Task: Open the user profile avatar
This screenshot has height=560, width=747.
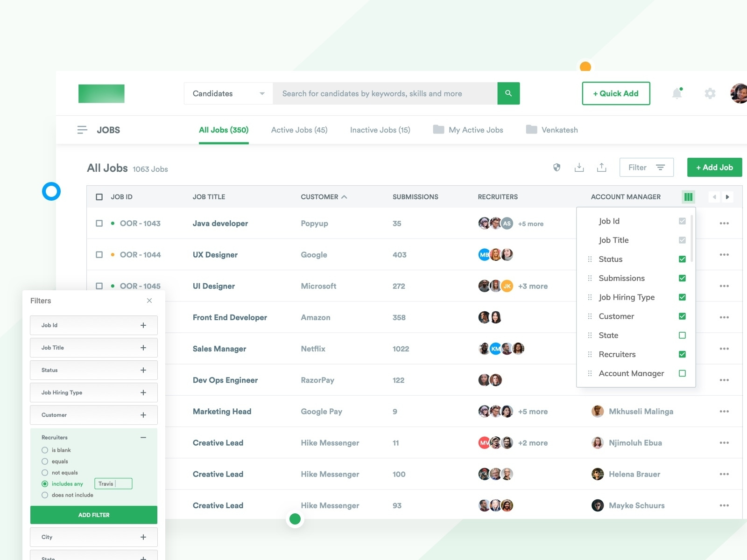Action: coord(739,93)
